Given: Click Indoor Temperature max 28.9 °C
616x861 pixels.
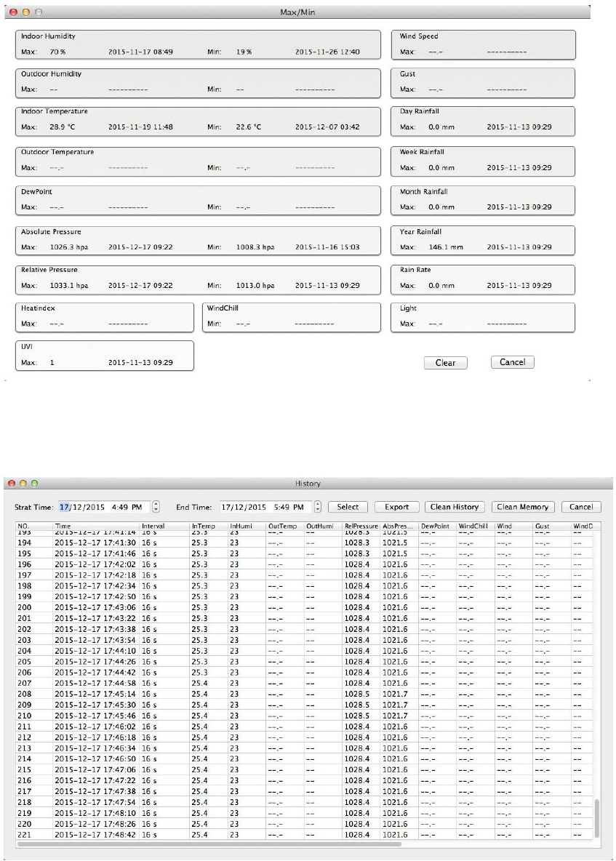Looking at the screenshot, I should click(62, 127).
